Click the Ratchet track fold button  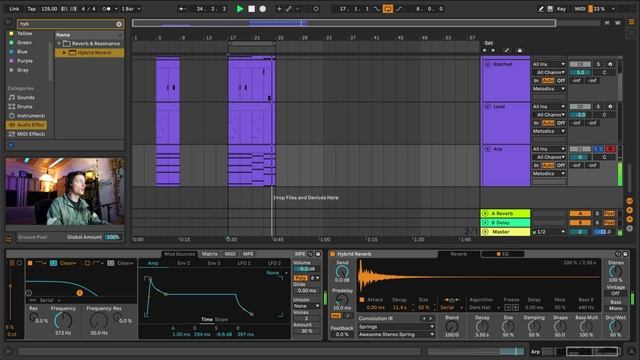[487, 64]
